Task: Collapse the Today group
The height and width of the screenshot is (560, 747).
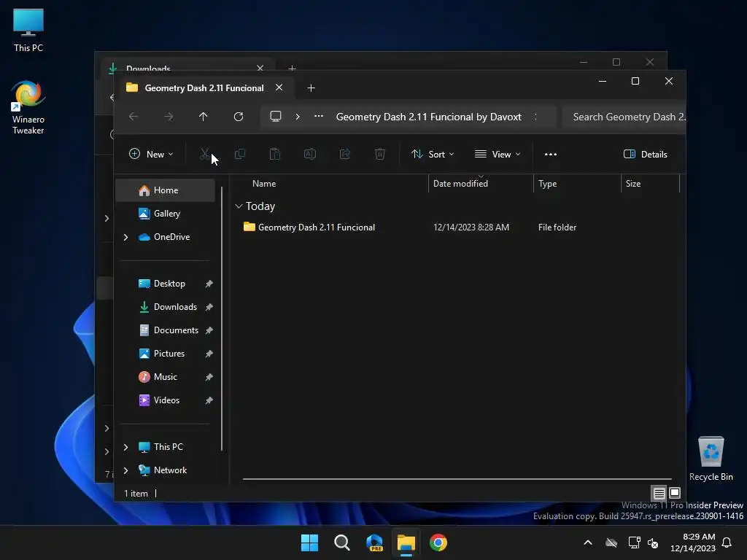Action: click(239, 206)
